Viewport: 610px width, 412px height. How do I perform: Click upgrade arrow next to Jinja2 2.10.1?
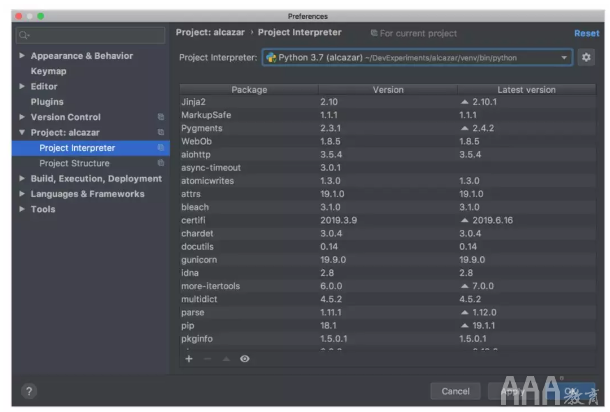[x=464, y=102]
